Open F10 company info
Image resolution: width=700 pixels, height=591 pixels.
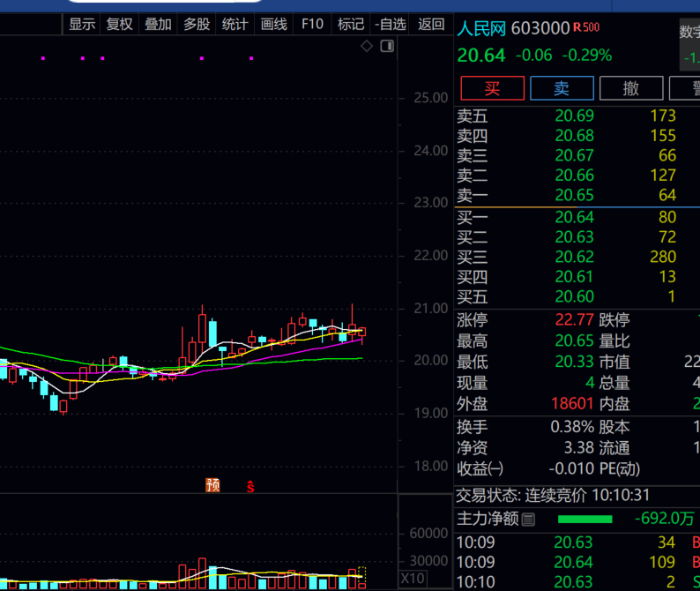coord(312,24)
